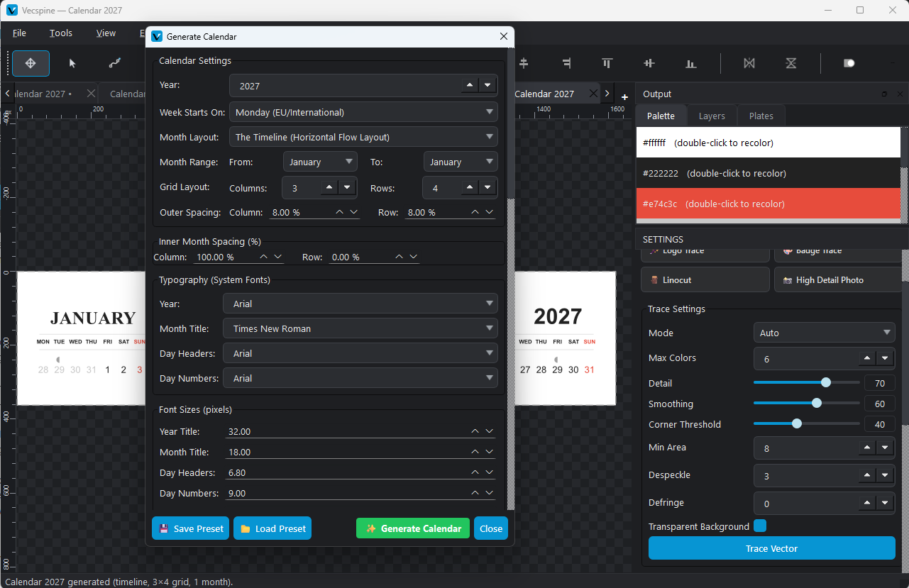Click the flip horizontal icon
909x588 pixels.
pyautogui.click(x=749, y=63)
